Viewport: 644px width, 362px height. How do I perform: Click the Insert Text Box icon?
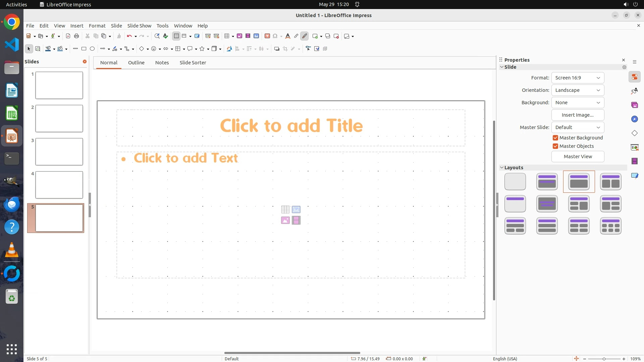tap(267, 36)
